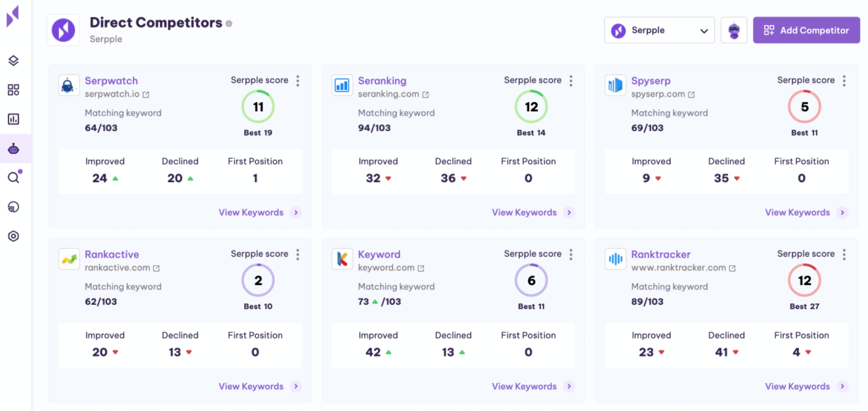Open the Ranktracker competitor name link
Image resolution: width=868 pixels, height=411 pixels.
click(661, 255)
